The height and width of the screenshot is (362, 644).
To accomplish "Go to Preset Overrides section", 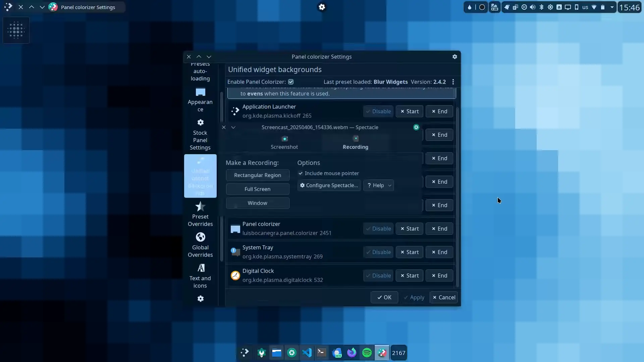I will point(200,214).
